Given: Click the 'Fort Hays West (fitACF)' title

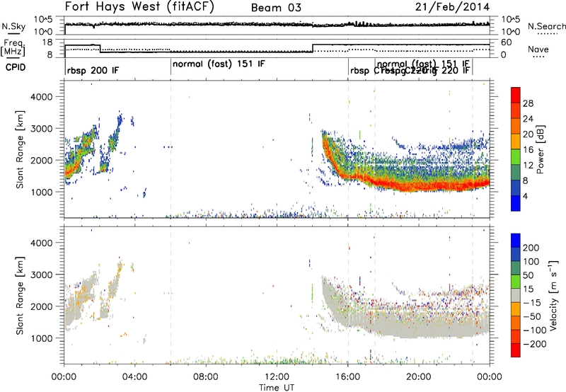Looking at the screenshot, I should [139, 6].
